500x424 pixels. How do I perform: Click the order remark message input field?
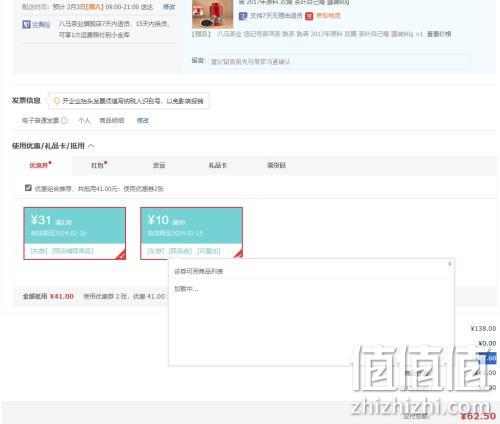pos(338,62)
